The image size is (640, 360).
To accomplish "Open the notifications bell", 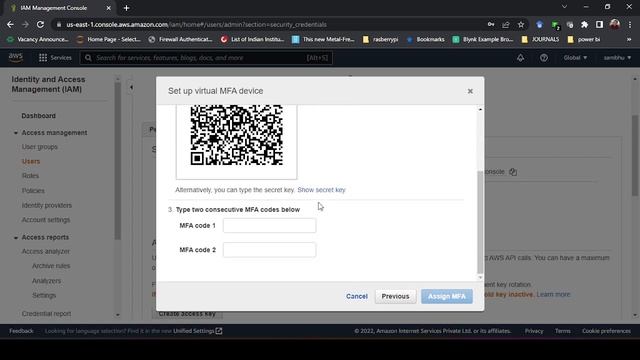I will point(520,58).
